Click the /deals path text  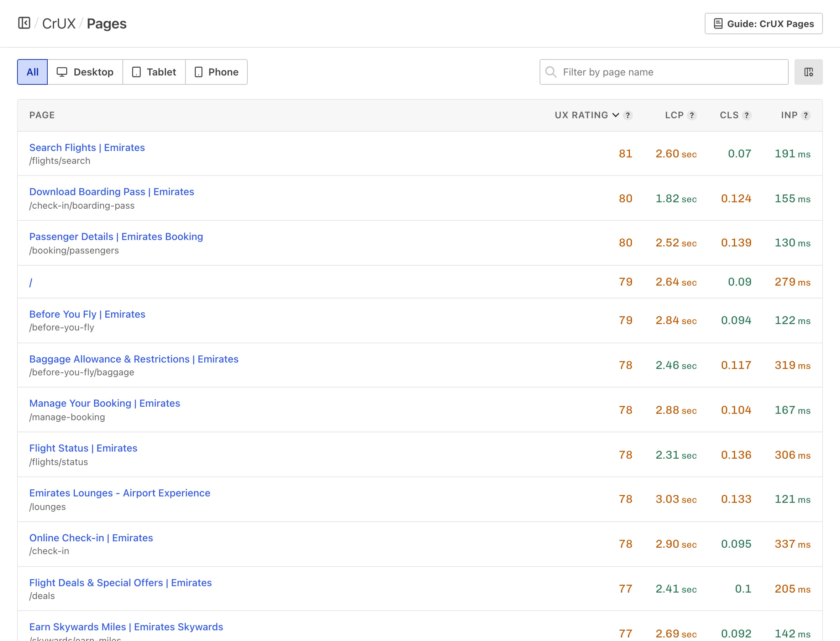(42, 595)
